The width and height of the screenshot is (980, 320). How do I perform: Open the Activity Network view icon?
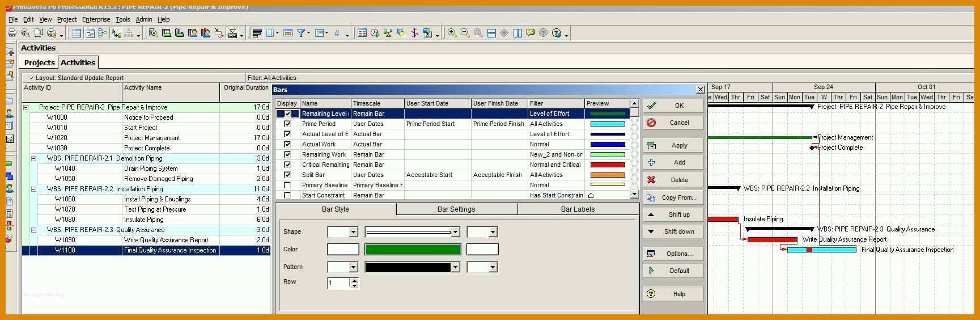(x=102, y=33)
